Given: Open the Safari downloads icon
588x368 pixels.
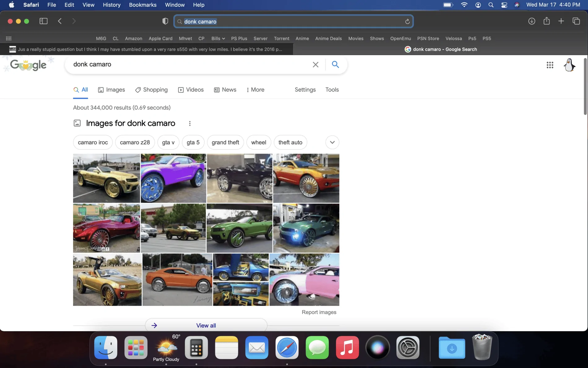Looking at the screenshot, I should coord(532,21).
